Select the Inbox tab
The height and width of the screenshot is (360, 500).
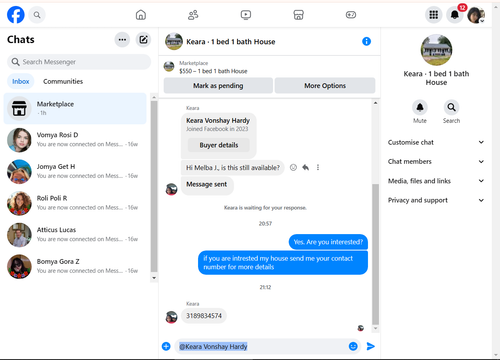21,81
